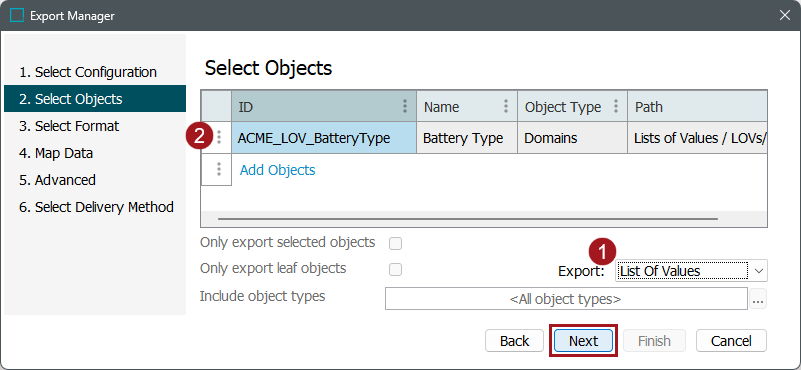Click the All object types field
801x370 pixels.
(x=566, y=299)
